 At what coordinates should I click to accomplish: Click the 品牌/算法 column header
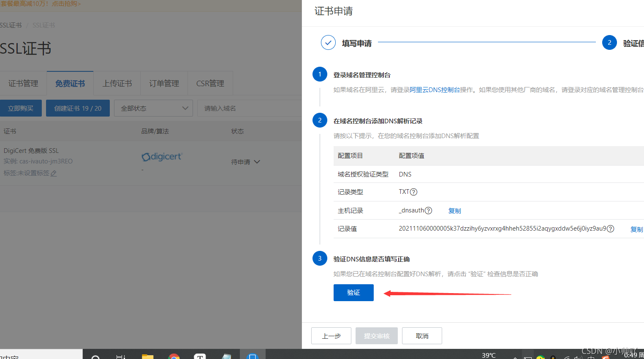coord(155,131)
